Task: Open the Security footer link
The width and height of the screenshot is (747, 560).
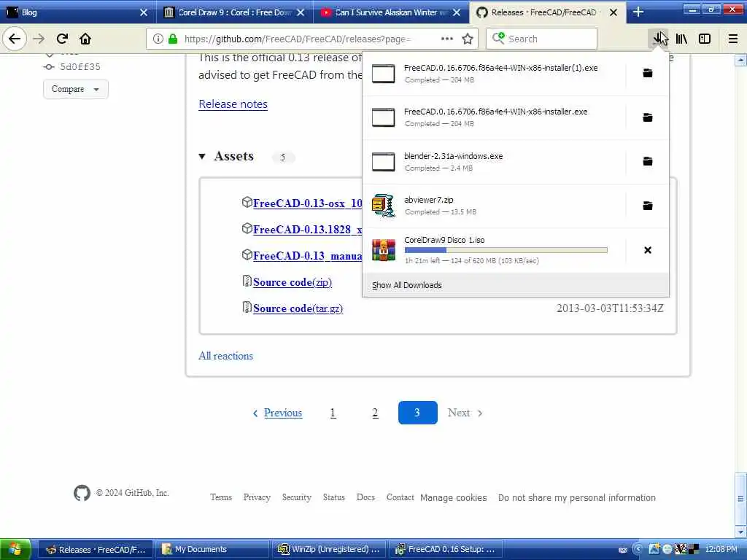Action: pyautogui.click(x=297, y=497)
